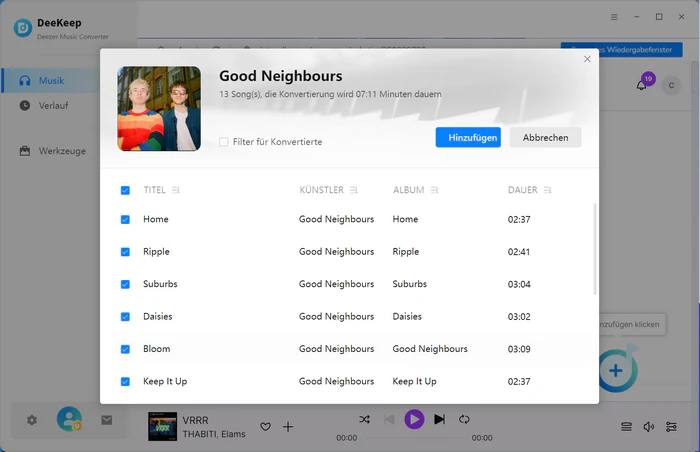This screenshot has width=700, height=452.
Task: Sort by TITEL column icon
Action: [x=175, y=190]
